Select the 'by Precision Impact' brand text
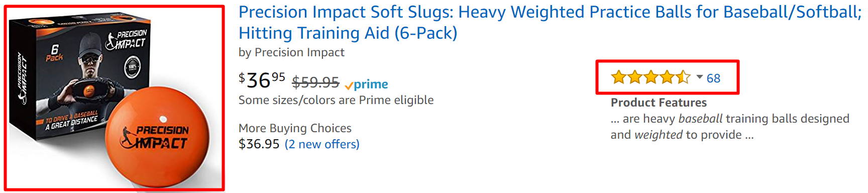Screen dimensions: 868x193 tap(291, 52)
